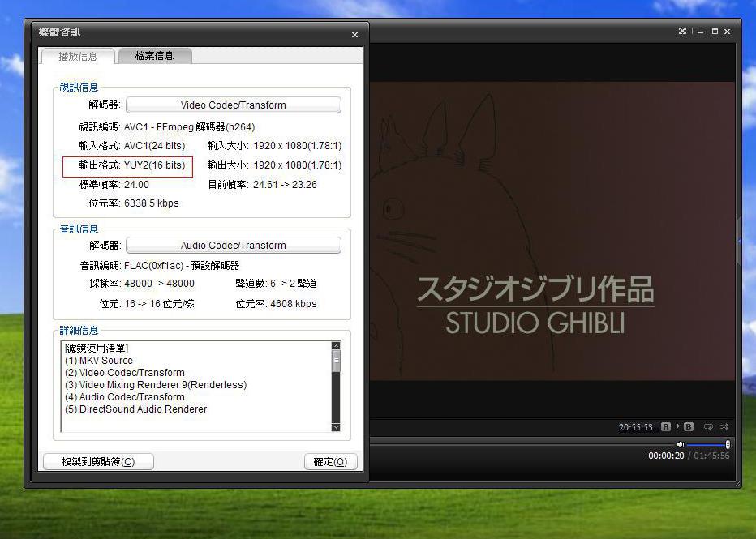Close the 媒體資訊 dialog

(354, 35)
